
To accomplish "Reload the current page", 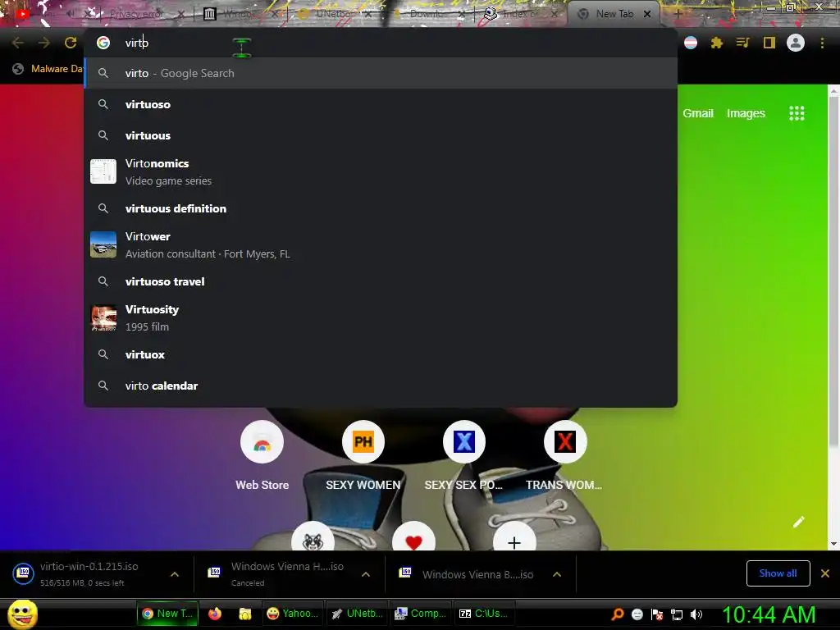I will (71, 43).
